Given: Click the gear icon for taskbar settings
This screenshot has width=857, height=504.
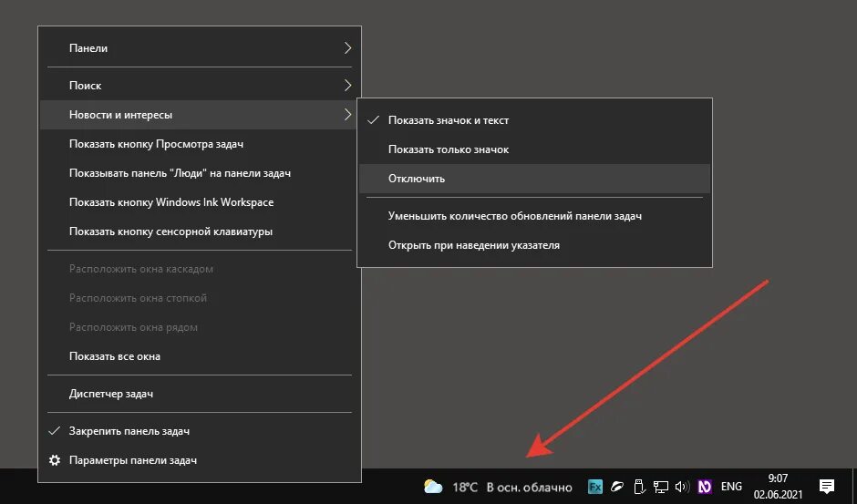Looking at the screenshot, I should (x=55, y=460).
